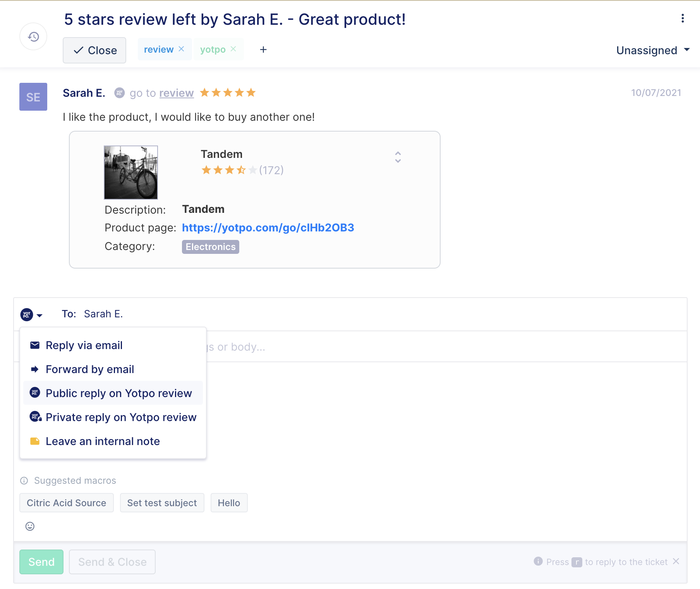Open the Tandem product thumbnail image
Image resolution: width=700 pixels, height=589 pixels.
click(x=131, y=173)
